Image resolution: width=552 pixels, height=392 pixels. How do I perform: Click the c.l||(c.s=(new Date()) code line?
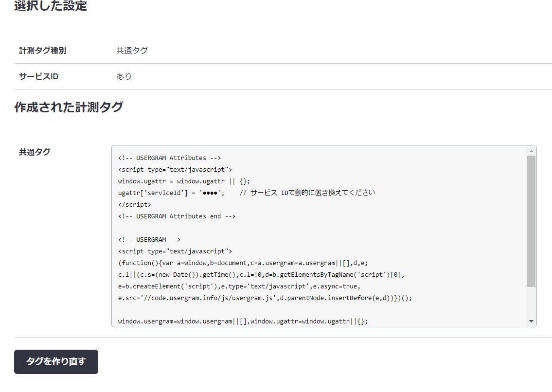click(x=261, y=275)
